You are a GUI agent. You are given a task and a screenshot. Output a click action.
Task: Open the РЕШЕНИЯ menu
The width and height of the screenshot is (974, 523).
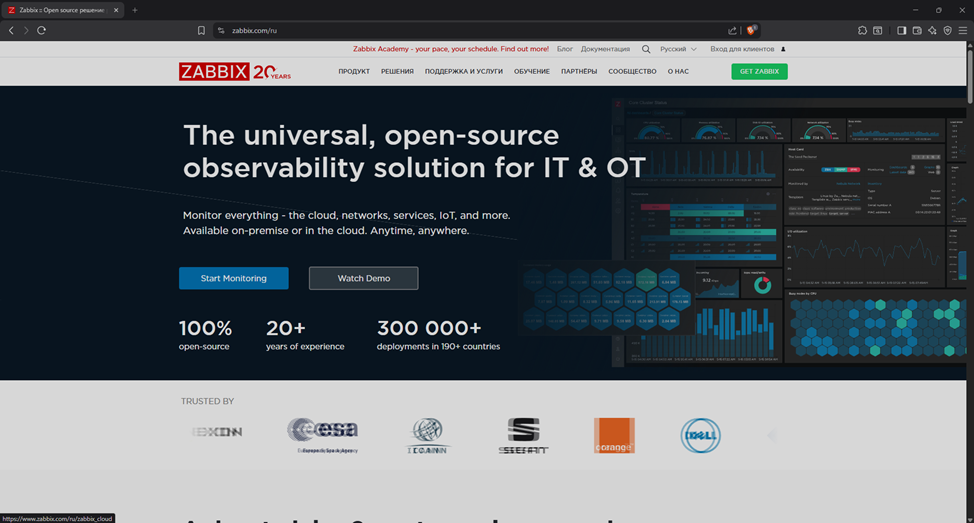tap(398, 71)
